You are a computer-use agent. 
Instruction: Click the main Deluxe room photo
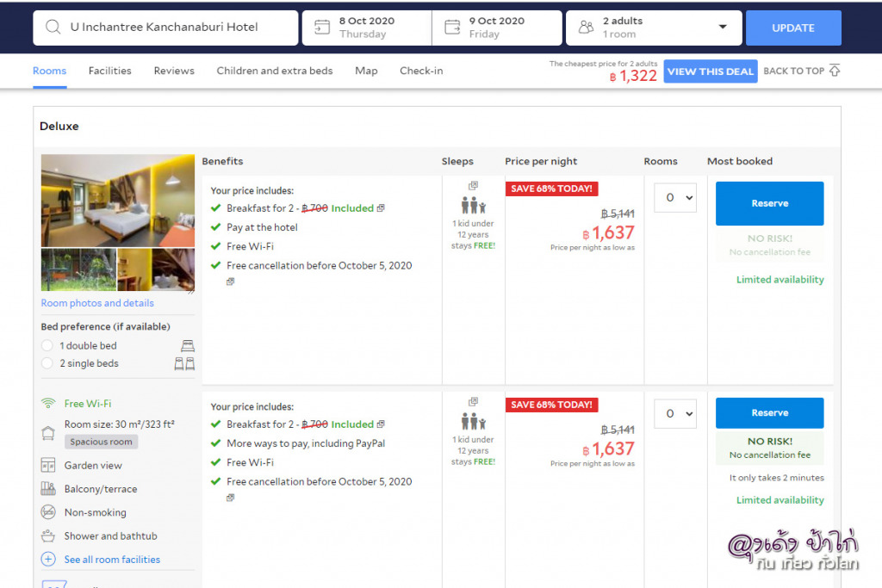click(118, 201)
